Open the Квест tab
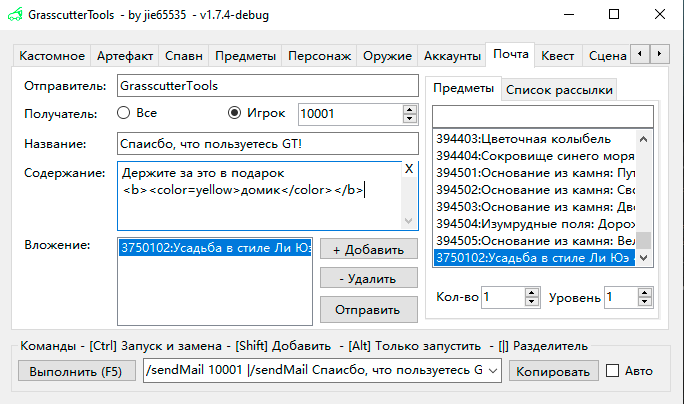This screenshot has width=684, height=404. (558, 56)
